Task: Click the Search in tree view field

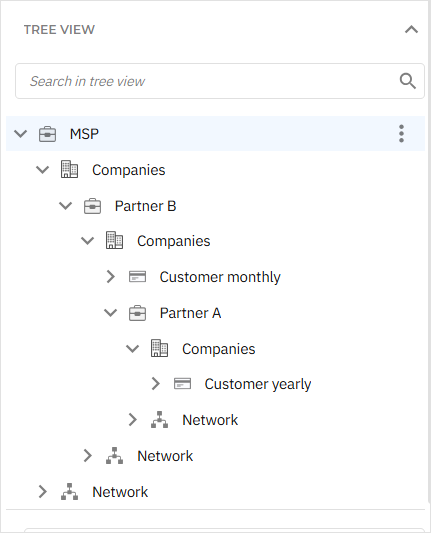Action: click(x=220, y=81)
